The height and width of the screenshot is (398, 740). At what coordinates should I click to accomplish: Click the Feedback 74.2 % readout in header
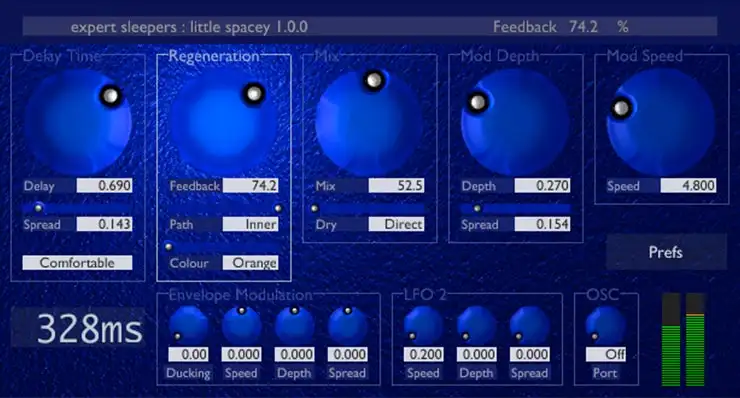click(x=560, y=27)
